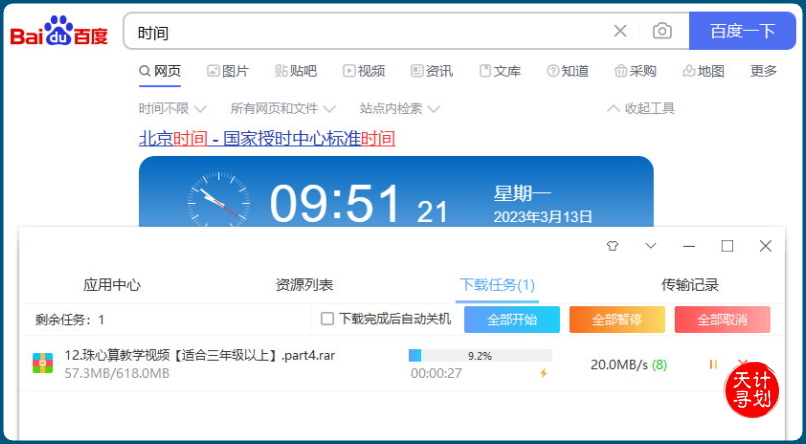The width and height of the screenshot is (806, 444).
Task: Switch to the 应用中心 tab
Action: (x=112, y=285)
